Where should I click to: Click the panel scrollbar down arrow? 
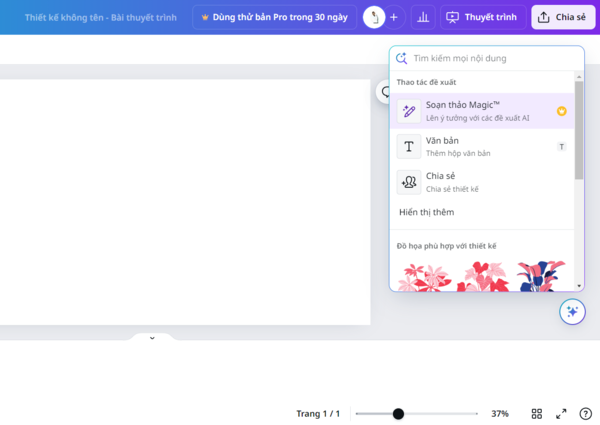pyautogui.click(x=579, y=286)
